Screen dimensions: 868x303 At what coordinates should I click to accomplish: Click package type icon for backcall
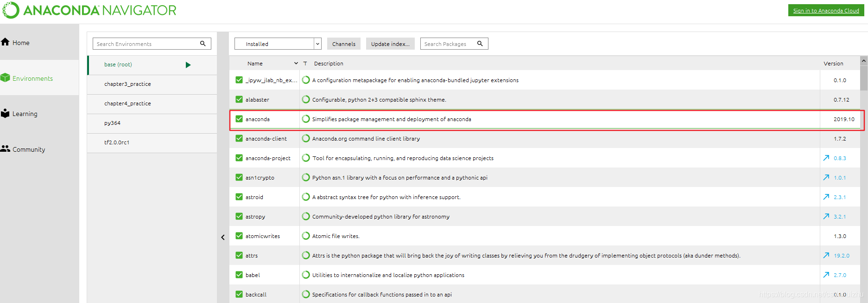tap(306, 294)
